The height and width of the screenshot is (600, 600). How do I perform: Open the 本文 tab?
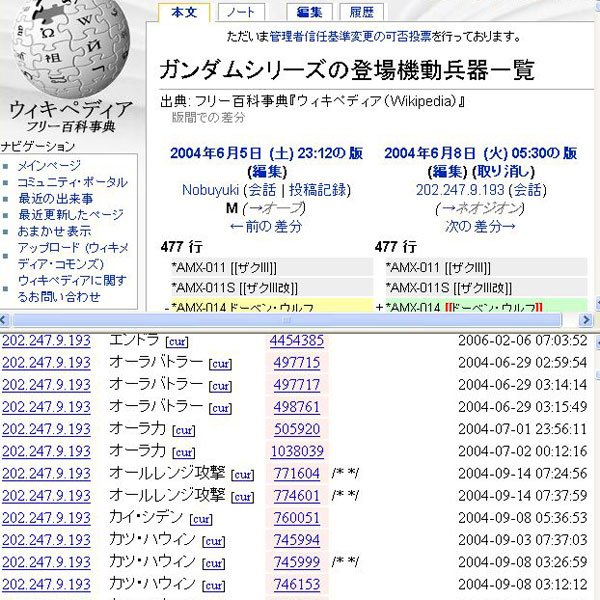(x=184, y=12)
